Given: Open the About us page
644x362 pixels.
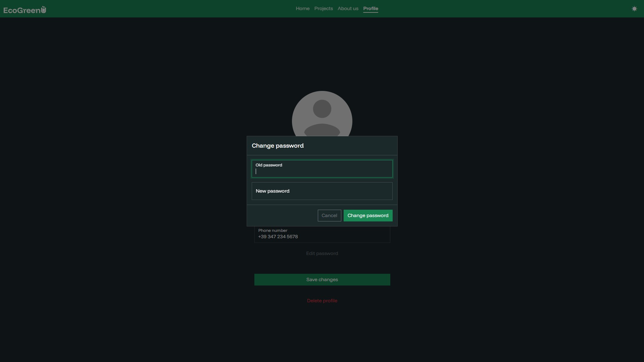Looking at the screenshot, I should click(348, 8).
